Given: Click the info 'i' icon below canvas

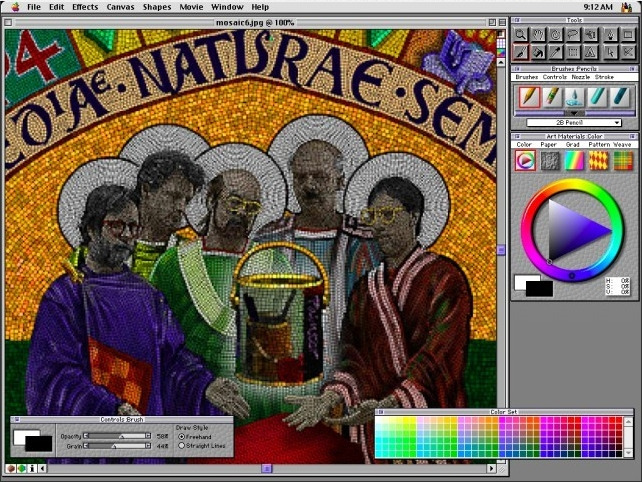Looking at the screenshot, I should (32, 468).
